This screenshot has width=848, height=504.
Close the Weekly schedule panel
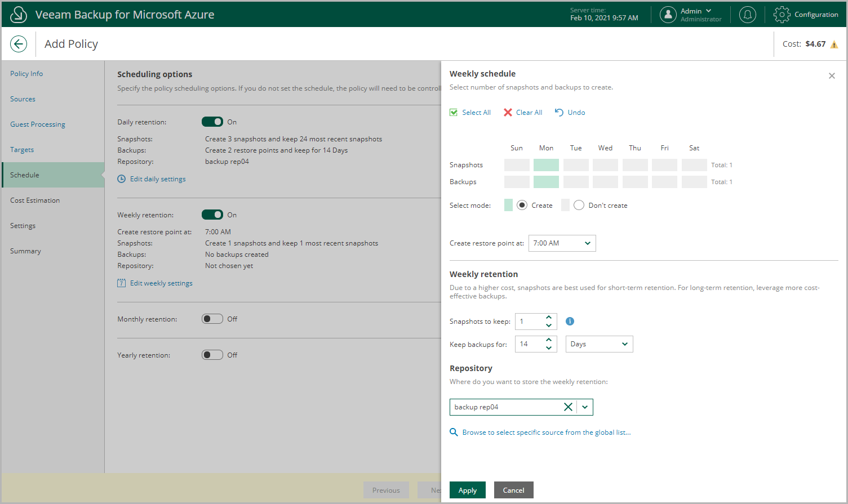832,75
